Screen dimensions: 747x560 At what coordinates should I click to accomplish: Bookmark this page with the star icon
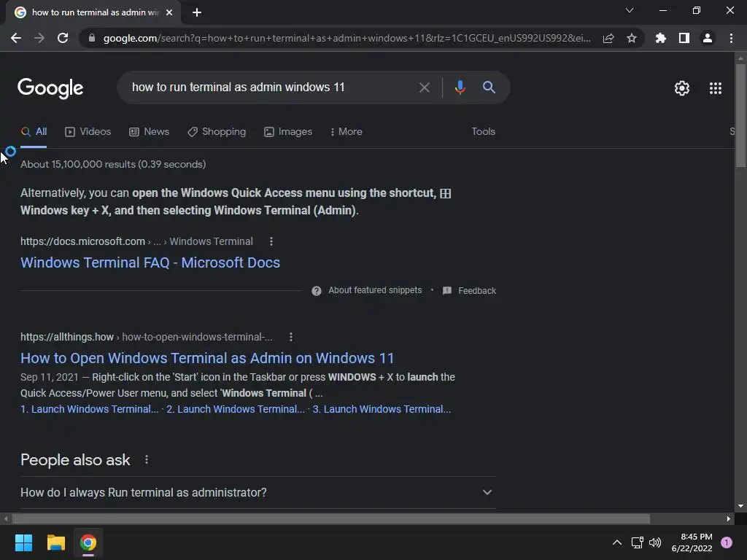[x=632, y=38]
